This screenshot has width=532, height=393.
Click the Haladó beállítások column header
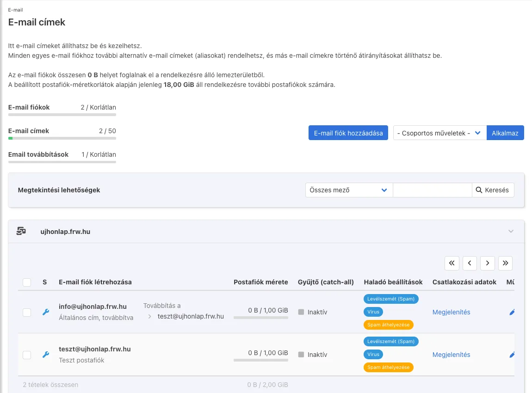pyautogui.click(x=393, y=282)
